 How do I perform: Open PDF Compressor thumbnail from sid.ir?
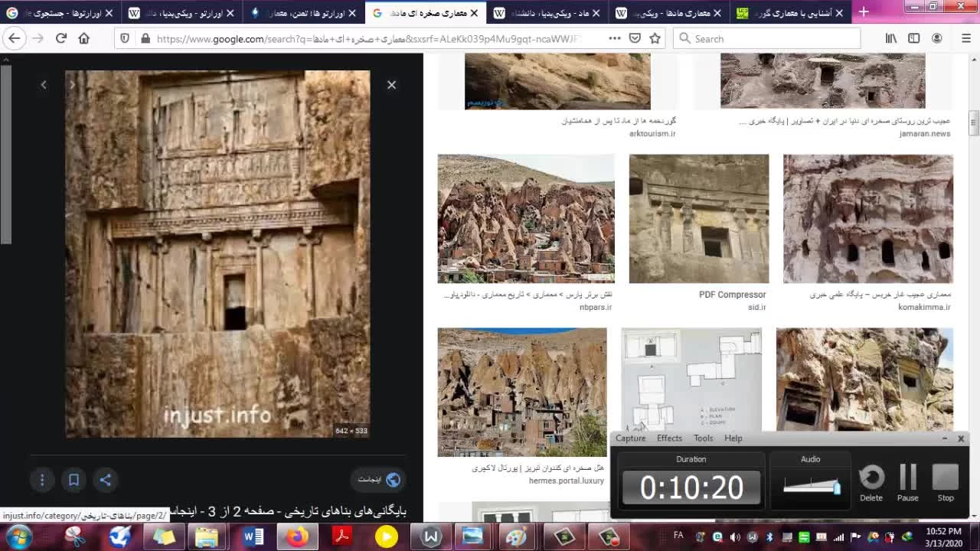click(x=699, y=219)
